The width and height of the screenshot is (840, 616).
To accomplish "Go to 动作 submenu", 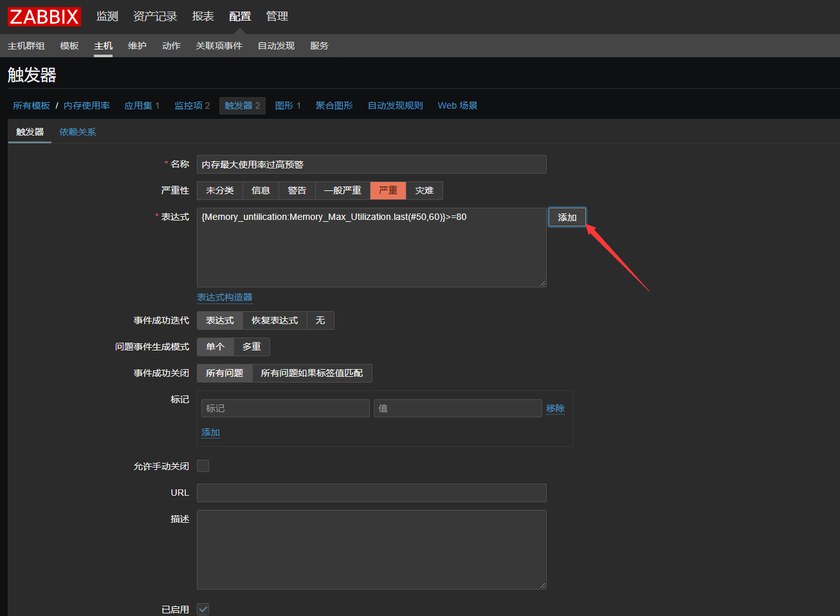I will 171,46.
